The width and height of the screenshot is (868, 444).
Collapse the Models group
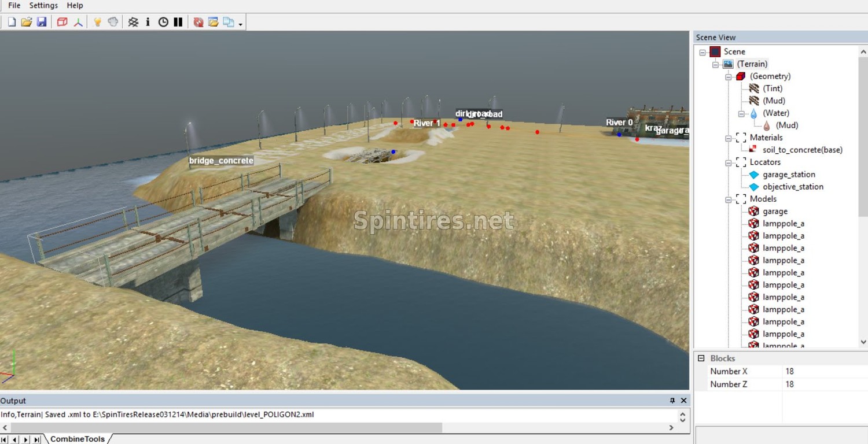(x=729, y=199)
